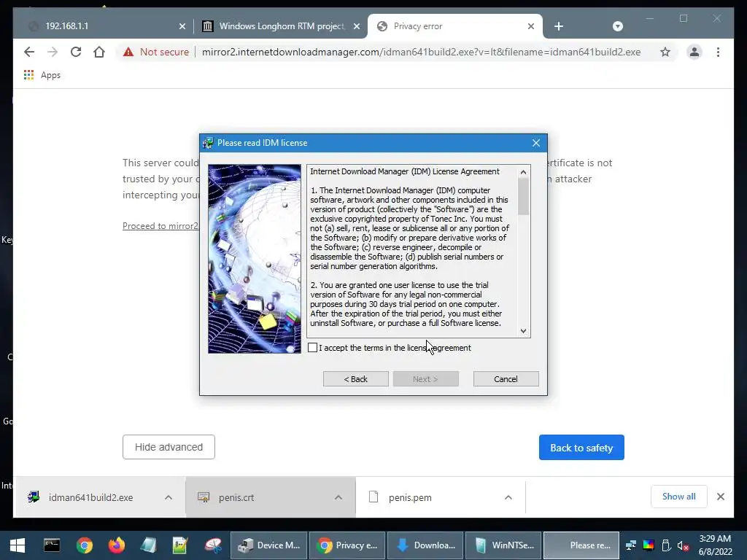Open the Apps bookmarks shortcut
Screen dimensions: 747x560
[x=42, y=75]
